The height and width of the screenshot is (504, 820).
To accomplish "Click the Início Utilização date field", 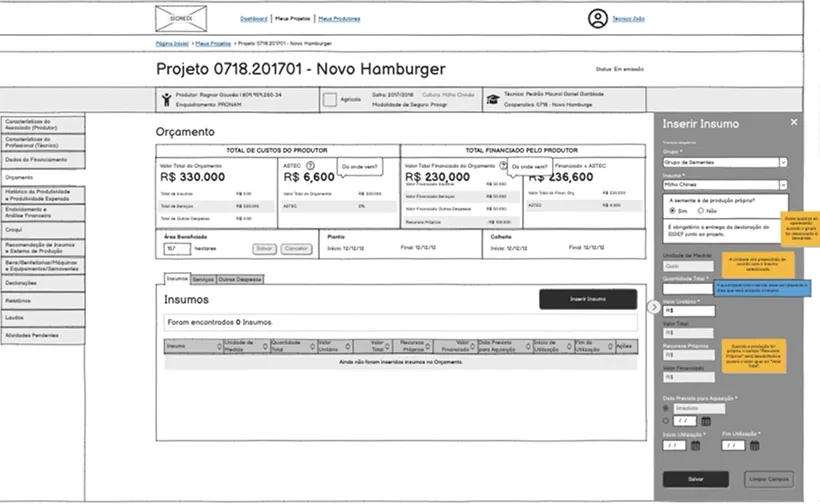I will tap(675, 445).
